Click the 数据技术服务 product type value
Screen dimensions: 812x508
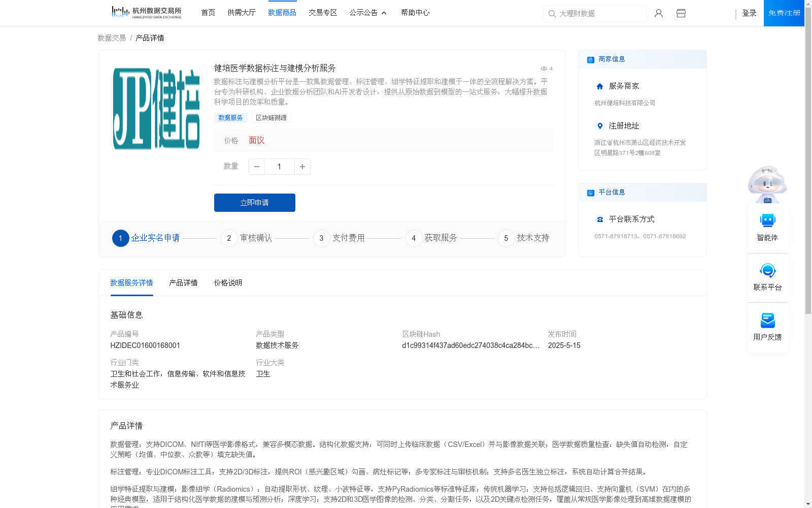click(277, 345)
